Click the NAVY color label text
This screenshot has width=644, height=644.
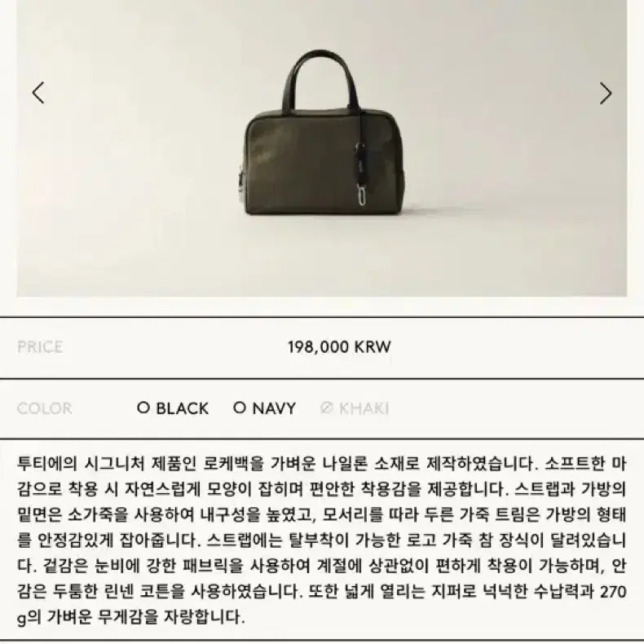pyautogui.click(x=274, y=408)
